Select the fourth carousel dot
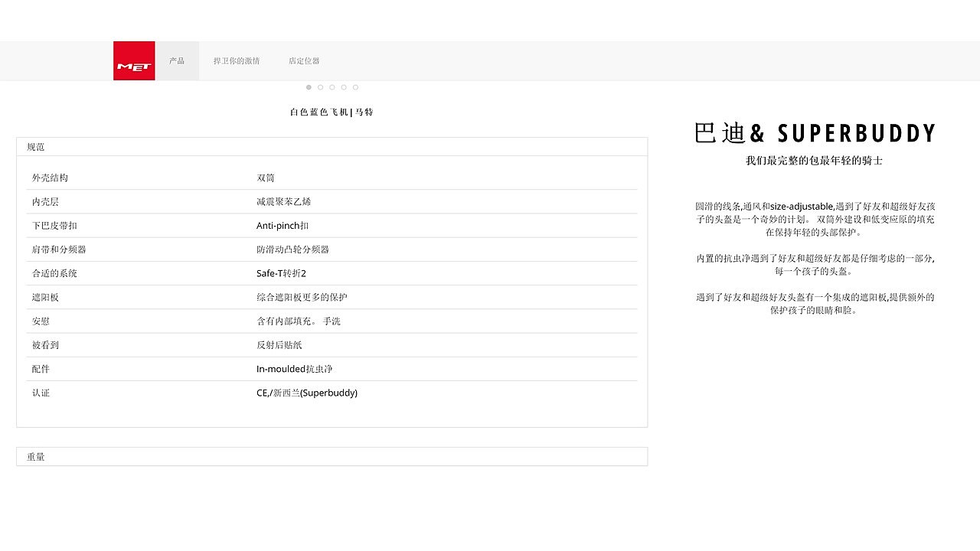This screenshot has width=980, height=551. point(344,87)
